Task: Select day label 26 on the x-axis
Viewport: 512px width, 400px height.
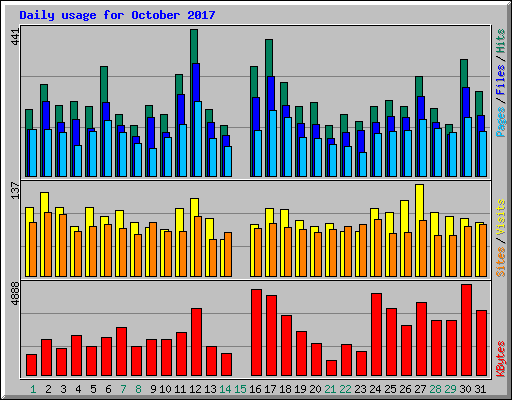Action: pos(405,389)
